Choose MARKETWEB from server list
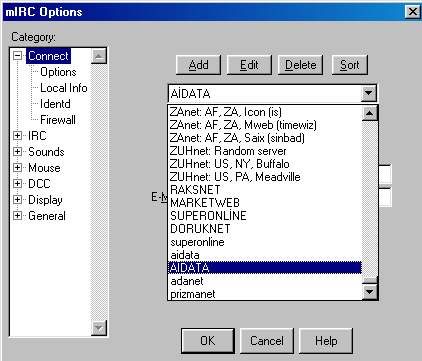Viewport: 422px width, 361px height. tap(265, 203)
